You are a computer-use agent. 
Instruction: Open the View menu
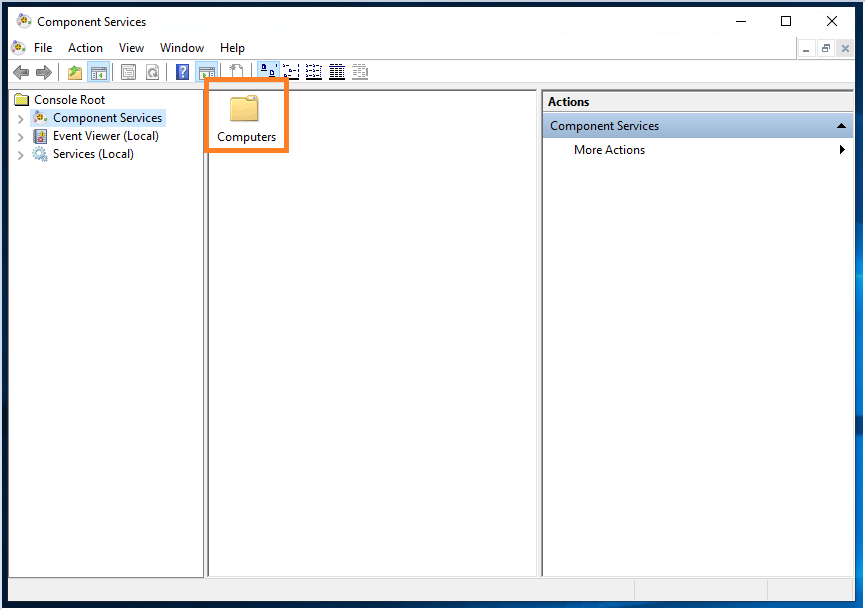[131, 48]
